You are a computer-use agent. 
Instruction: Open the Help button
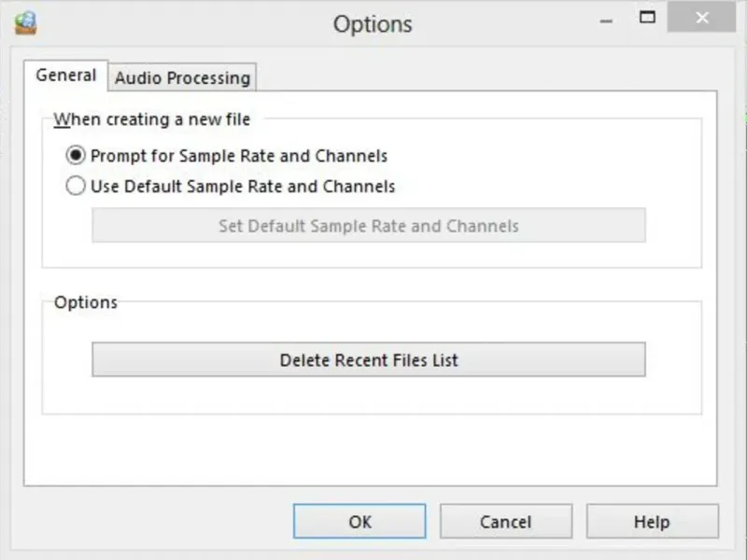click(652, 522)
